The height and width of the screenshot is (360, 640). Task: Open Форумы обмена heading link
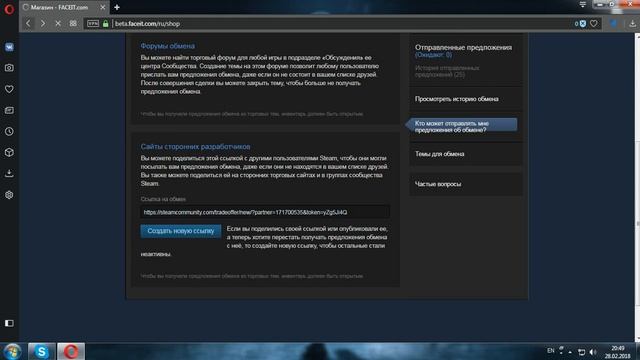[167, 46]
